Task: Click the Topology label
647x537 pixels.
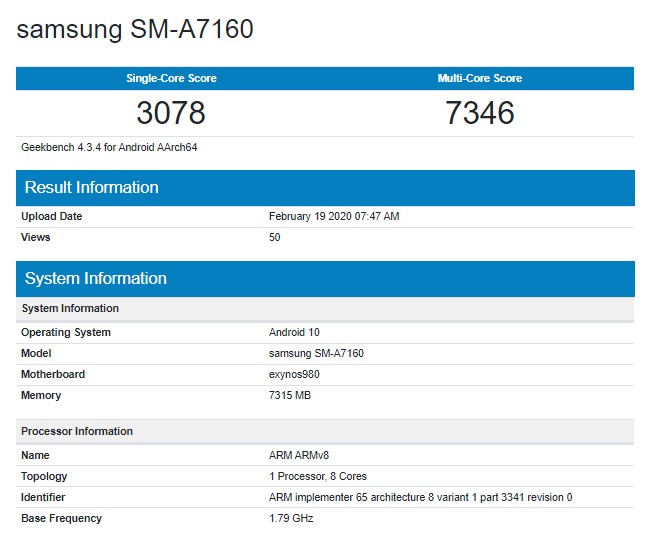Action: point(44,477)
